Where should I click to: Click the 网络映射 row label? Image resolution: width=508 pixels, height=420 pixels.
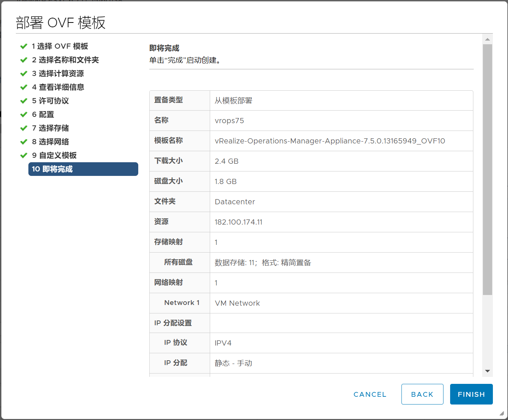(168, 282)
